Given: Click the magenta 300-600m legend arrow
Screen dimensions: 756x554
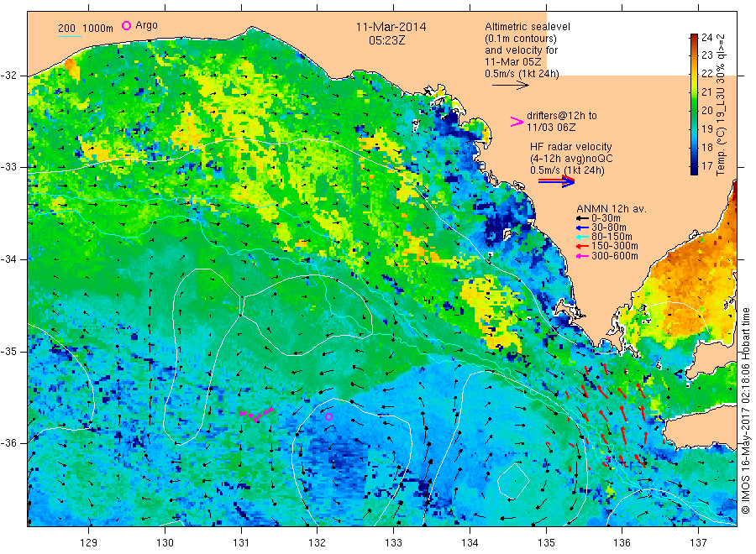Looking at the screenshot, I should [x=582, y=256].
